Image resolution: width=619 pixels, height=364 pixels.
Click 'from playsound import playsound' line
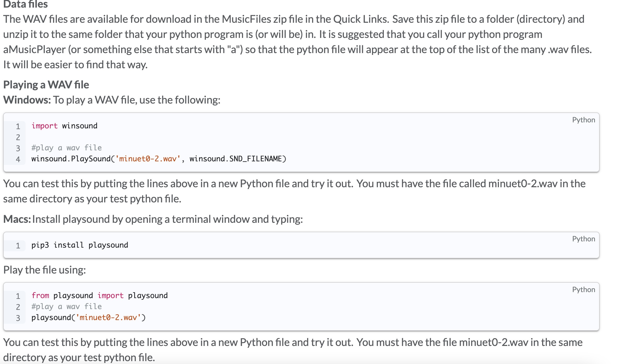(99, 295)
